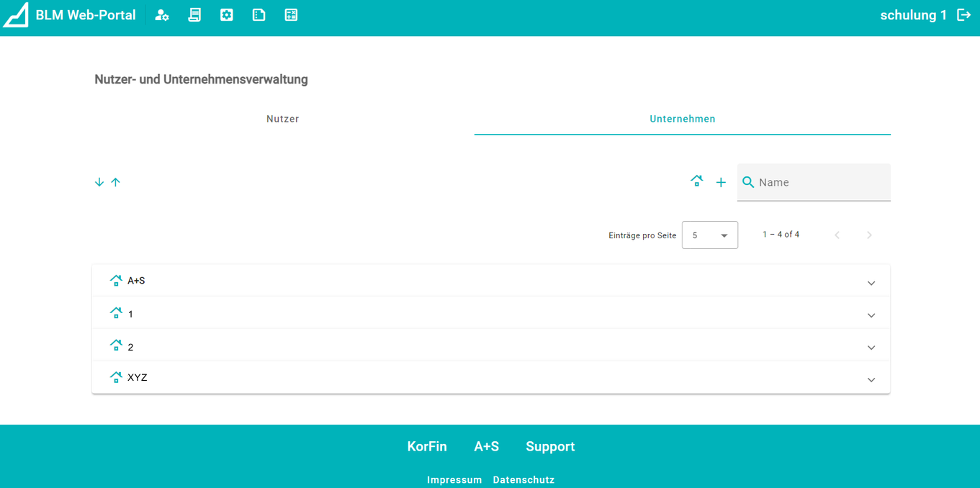This screenshot has width=980, height=488.
Task: Open the Einträge pro Seite dropdown
Action: click(x=709, y=235)
